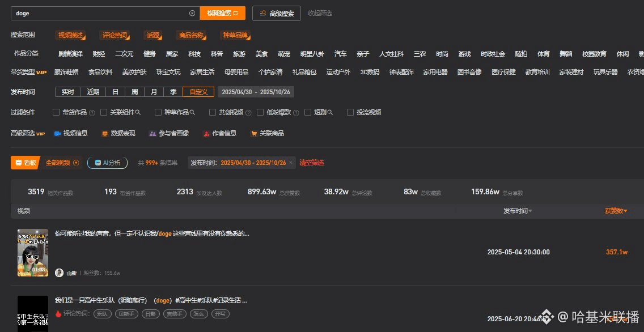644x332 pixels.
Task: Check the 共创视频 filter checkbox
Action: [213, 112]
